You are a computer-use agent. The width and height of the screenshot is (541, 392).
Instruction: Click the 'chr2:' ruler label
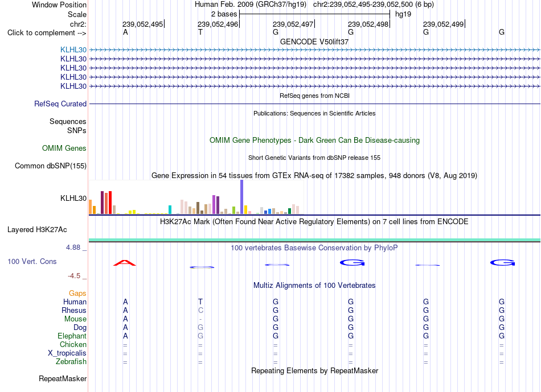pos(78,24)
